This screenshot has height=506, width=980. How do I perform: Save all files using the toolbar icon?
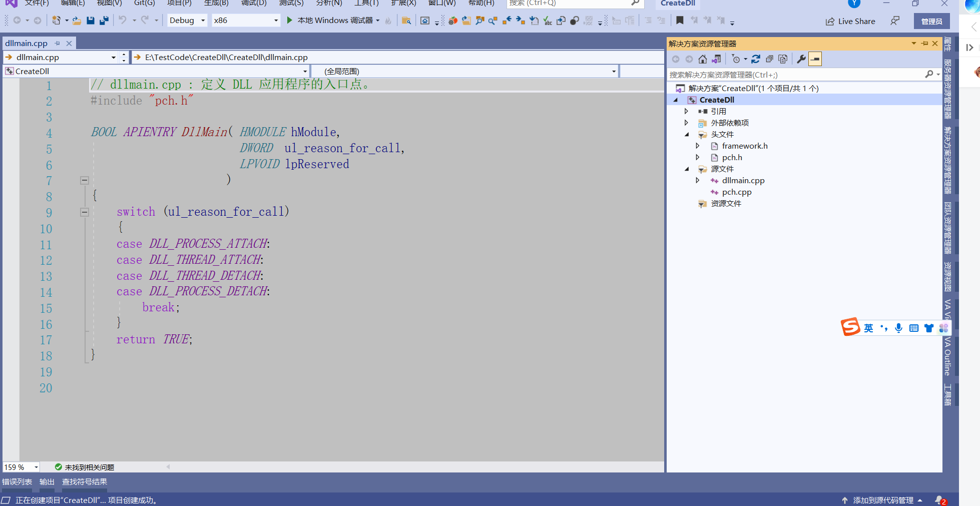pyautogui.click(x=104, y=21)
